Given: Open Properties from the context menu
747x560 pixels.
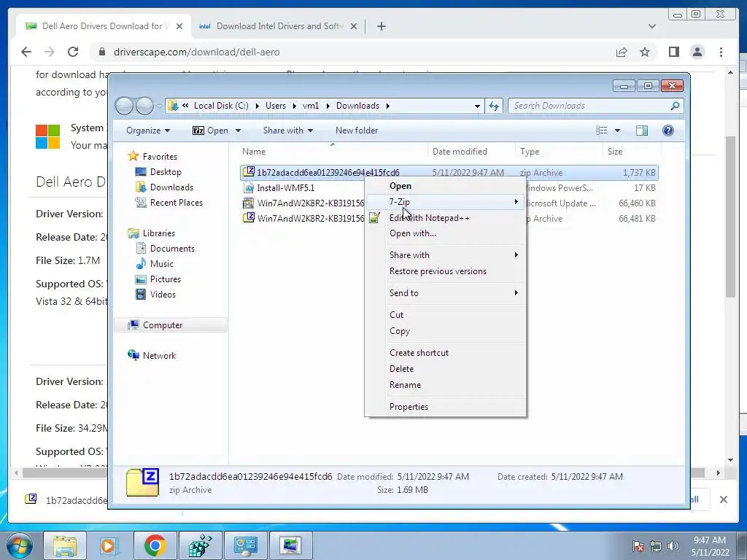Looking at the screenshot, I should point(446,407).
